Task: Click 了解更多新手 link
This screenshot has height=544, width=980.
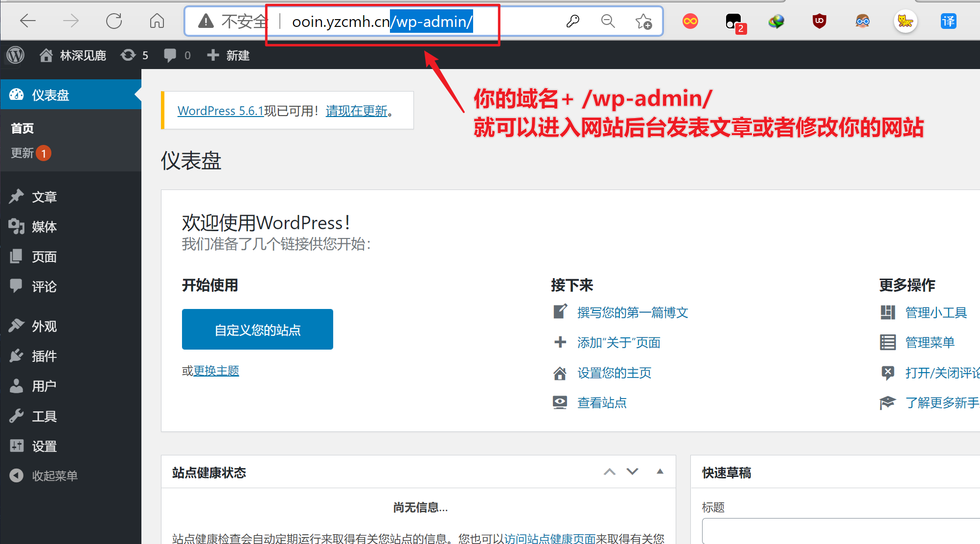Action: (942, 402)
